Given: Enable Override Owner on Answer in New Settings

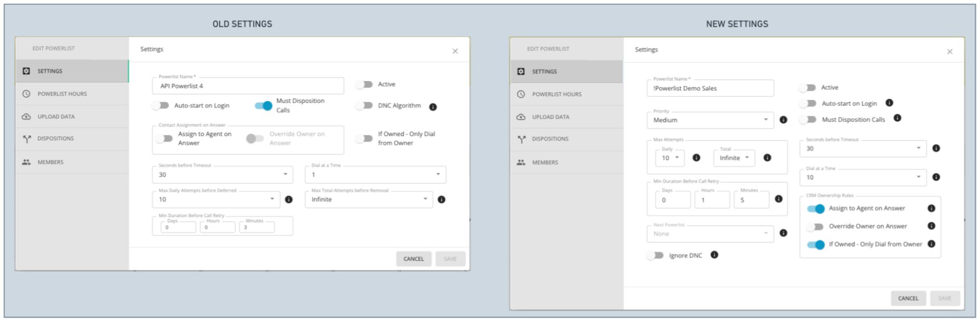Looking at the screenshot, I should [x=815, y=227].
